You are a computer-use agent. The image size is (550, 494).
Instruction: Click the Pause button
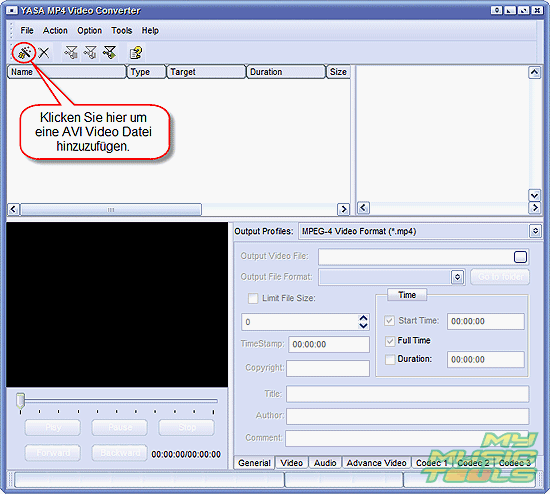(120, 427)
